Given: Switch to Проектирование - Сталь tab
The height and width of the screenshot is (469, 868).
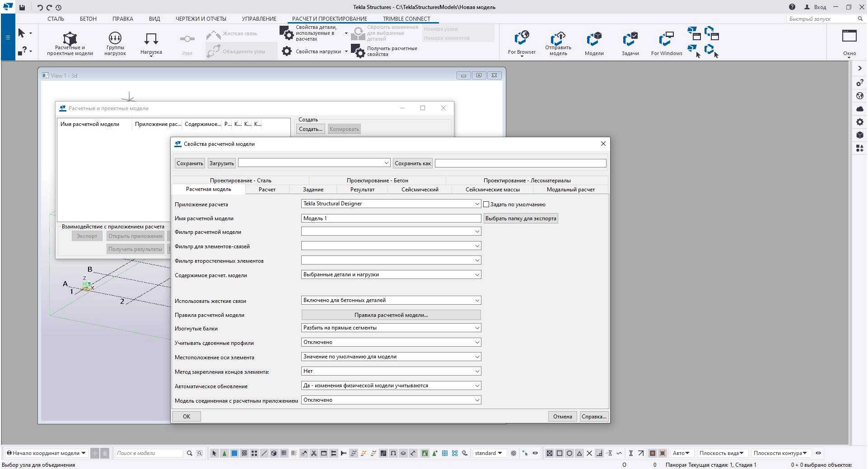Looking at the screenshot, I should (x=241, y=181).
